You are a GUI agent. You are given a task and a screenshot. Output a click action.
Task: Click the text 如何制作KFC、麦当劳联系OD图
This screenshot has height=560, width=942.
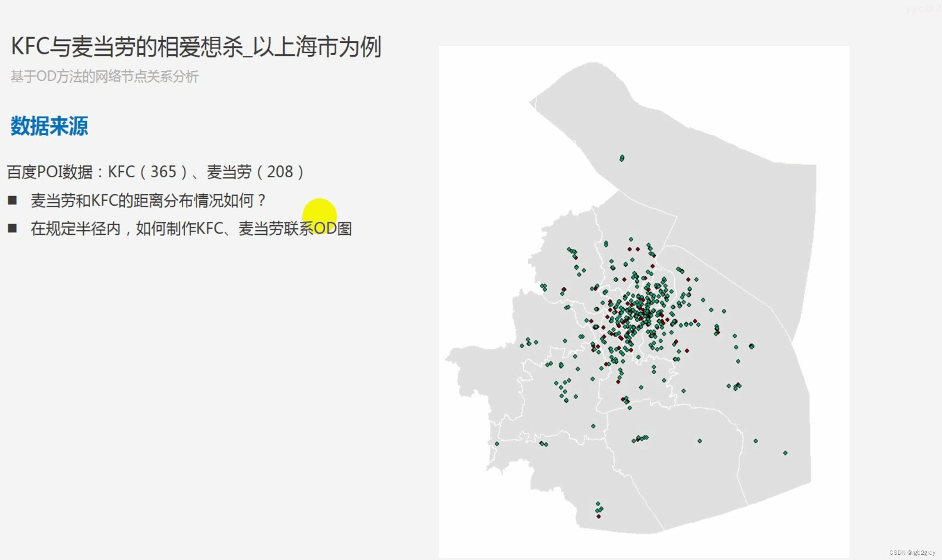(x=244, y=228)
